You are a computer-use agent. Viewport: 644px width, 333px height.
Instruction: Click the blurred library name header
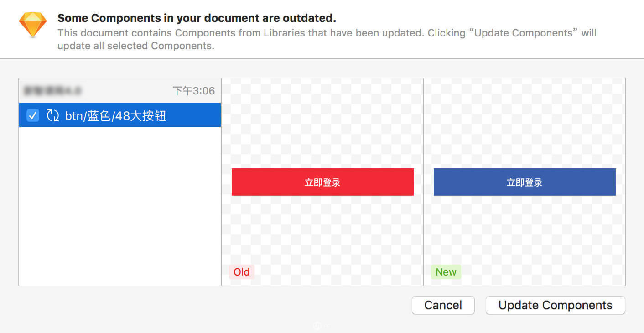[52, 91]
